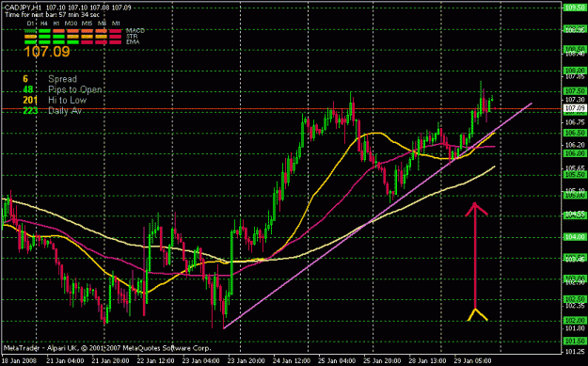The width and height of the screenshot is (588, 366).
Task: Select the M15 timeframe column label
Action: coord(87,24)
